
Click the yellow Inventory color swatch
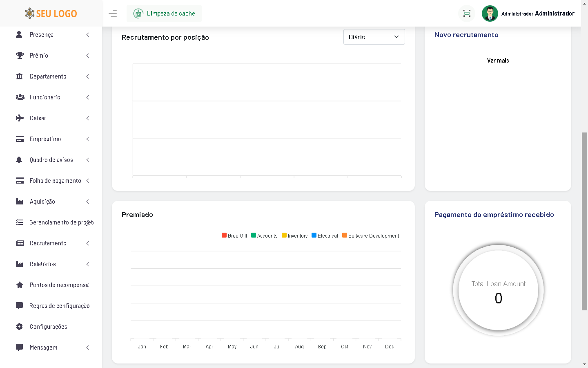[x=284, y=235]
